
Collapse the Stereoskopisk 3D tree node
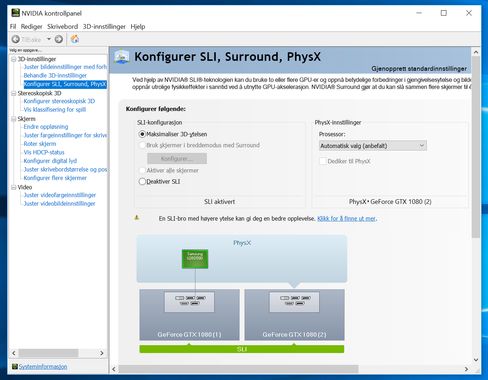click(13, 93)
